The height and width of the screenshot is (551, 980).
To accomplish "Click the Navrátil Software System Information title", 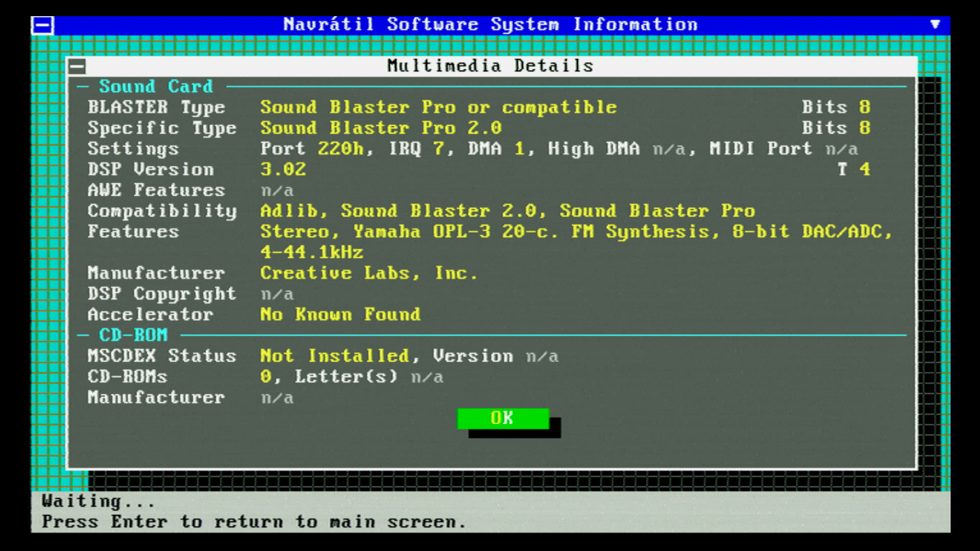I will point(490,24).
